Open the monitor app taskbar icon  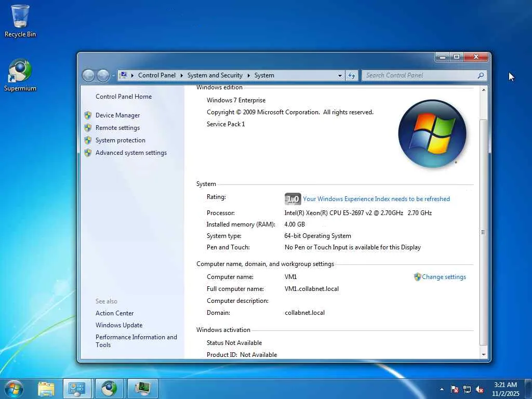coord(142,389)
